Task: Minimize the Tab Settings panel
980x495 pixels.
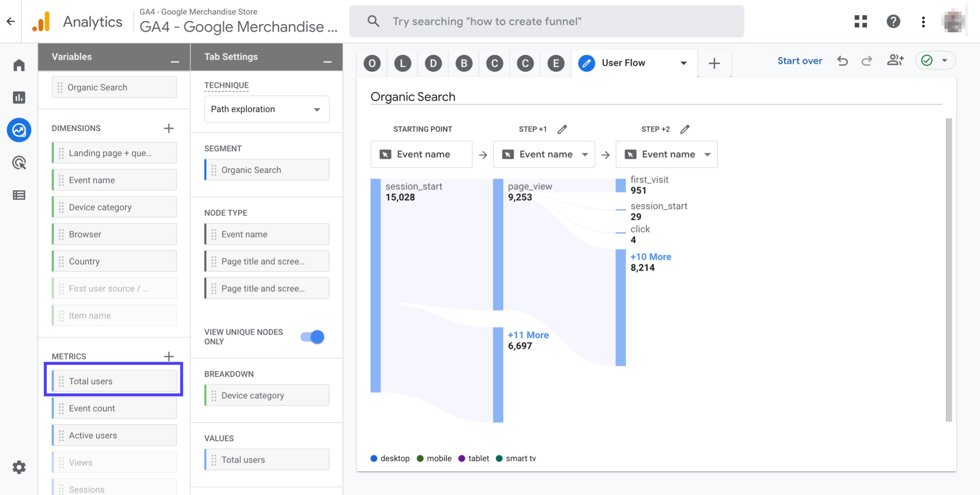Action: [x=327, y=61]
